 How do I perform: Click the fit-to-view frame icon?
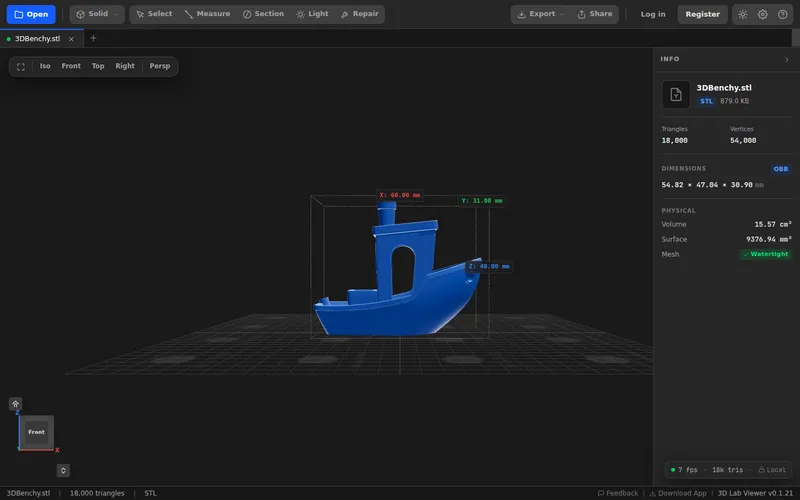pos(21,66)
